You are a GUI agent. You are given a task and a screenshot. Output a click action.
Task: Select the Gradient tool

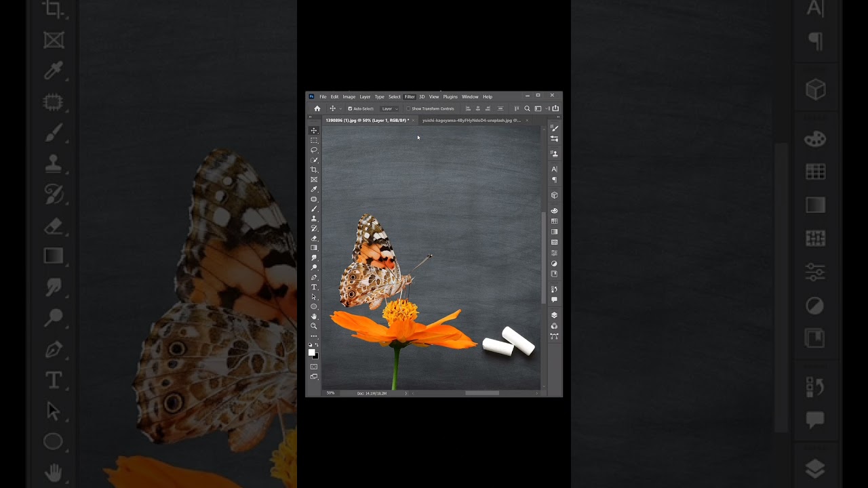(x=314, y=248)
